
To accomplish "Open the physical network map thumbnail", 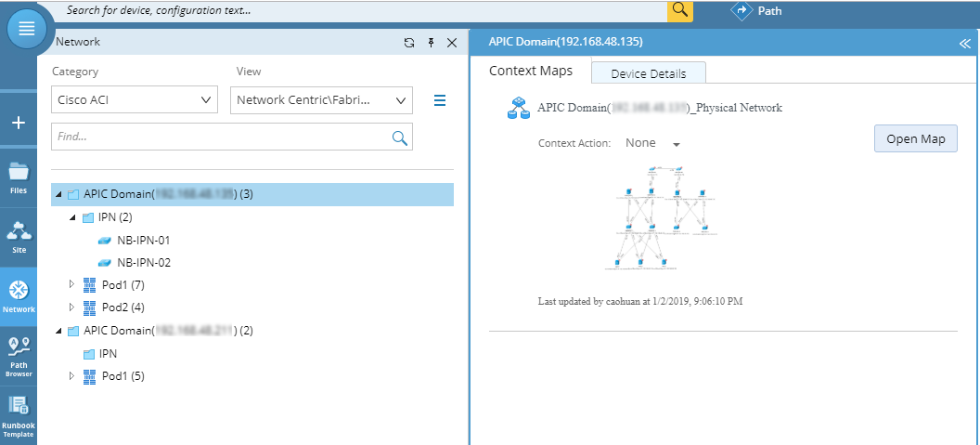I will coord(662,218).
